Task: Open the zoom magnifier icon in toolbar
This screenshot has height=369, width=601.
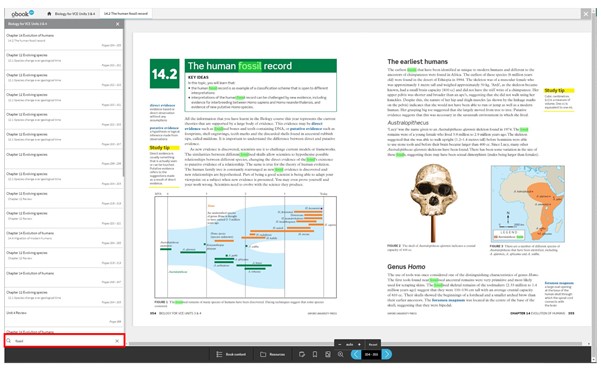Action: pos(340,354)
